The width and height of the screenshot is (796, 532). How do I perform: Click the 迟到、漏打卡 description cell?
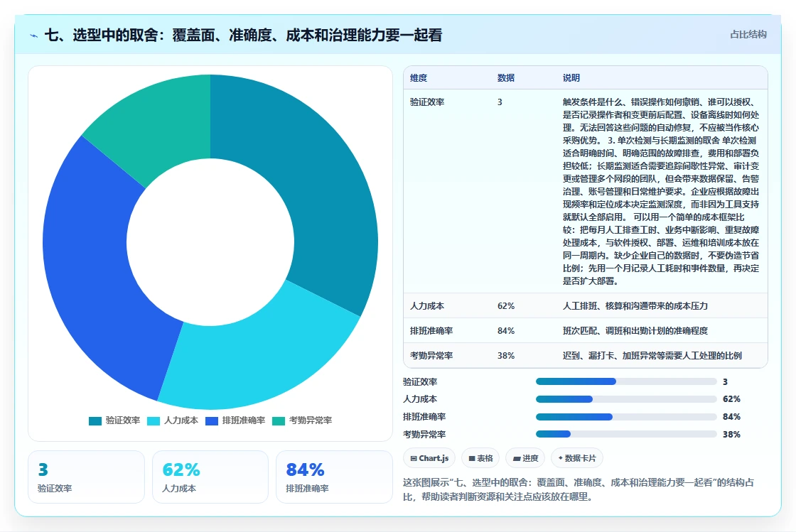[x=652, y=356]
